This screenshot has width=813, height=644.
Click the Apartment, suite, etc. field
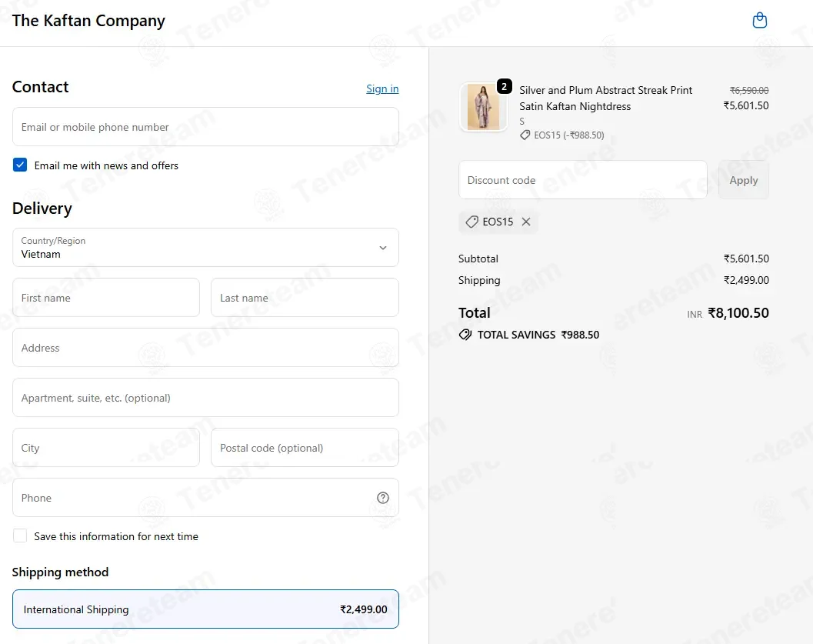tap(205, 398)
